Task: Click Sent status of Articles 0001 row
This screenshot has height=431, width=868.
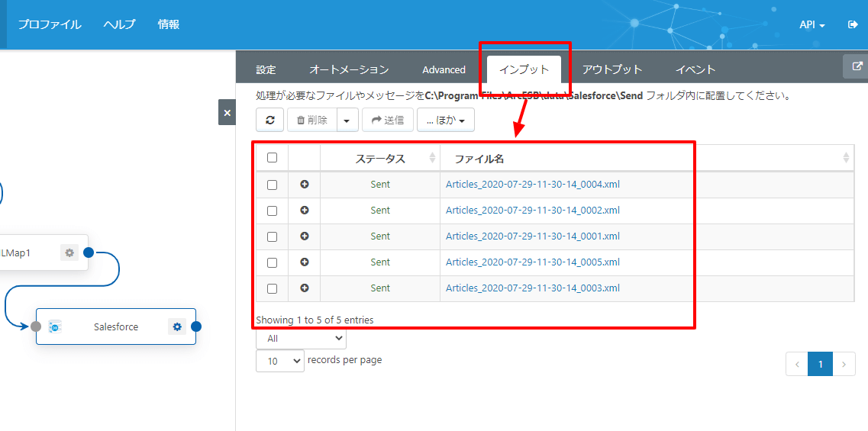Action: pos(380,236)
